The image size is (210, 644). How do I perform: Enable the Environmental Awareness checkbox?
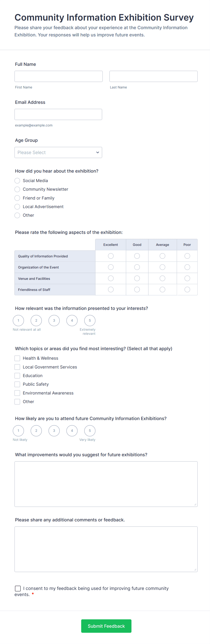17,393
